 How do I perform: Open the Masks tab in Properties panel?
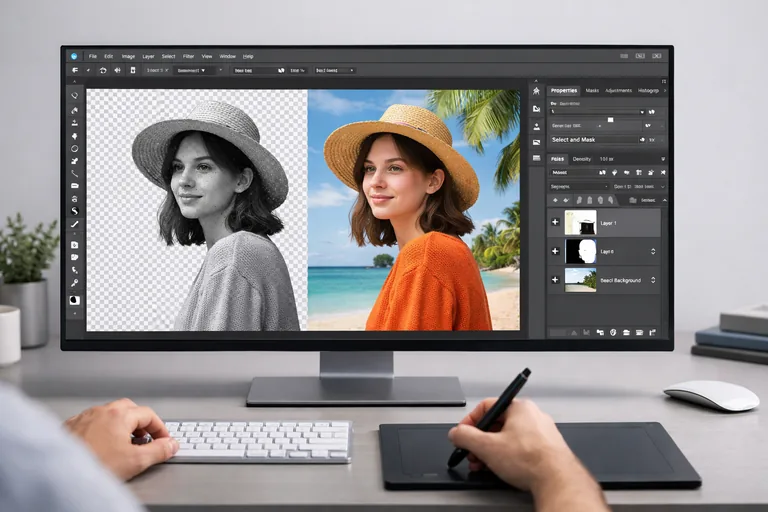pos(592,90)
